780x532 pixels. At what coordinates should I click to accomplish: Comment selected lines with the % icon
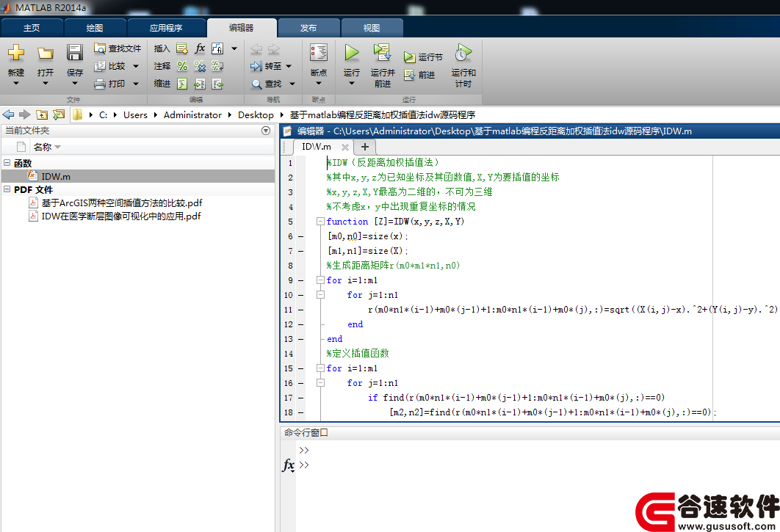click(183, 65)
